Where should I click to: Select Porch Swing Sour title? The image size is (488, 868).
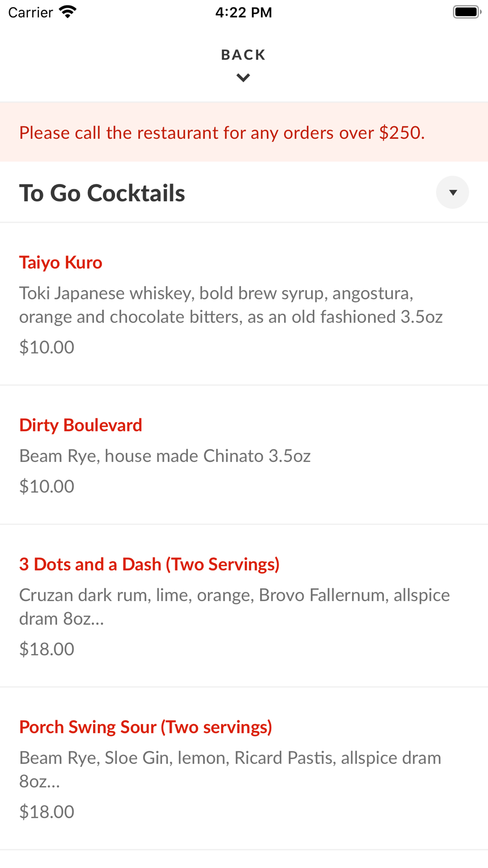[x=145, y=727]
